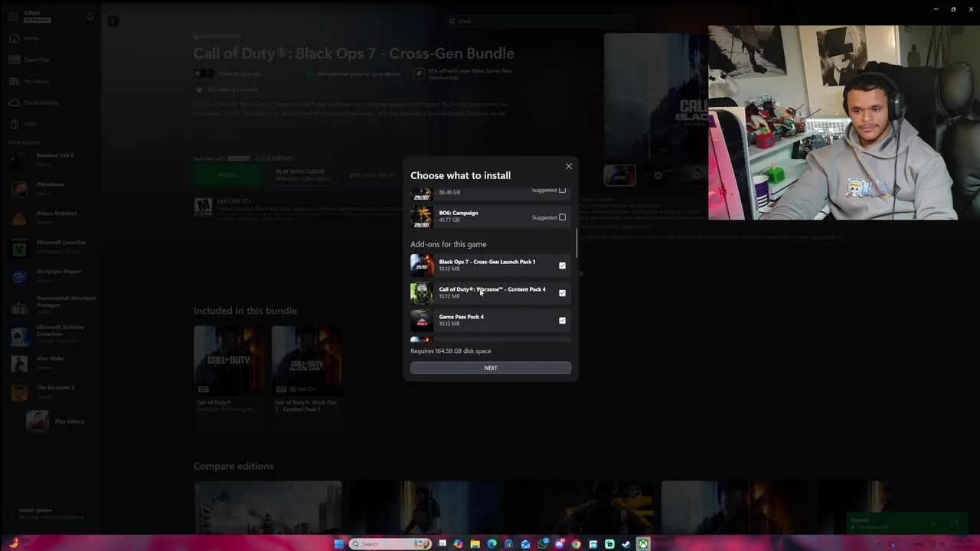This screenshot has height=551, width=980.
Task: Uncheck Warzone Content Pack 4 add-on
Action: [562, 293]
